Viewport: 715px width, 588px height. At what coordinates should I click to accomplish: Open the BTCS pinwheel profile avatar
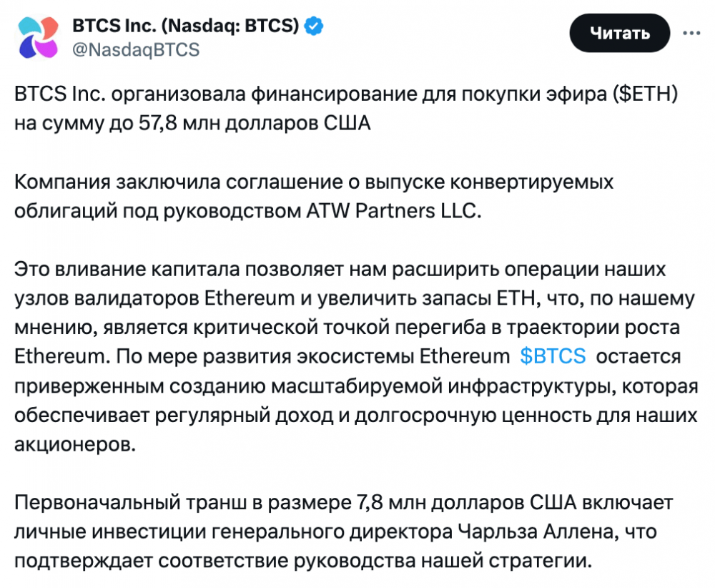click(x=39, y=37)
